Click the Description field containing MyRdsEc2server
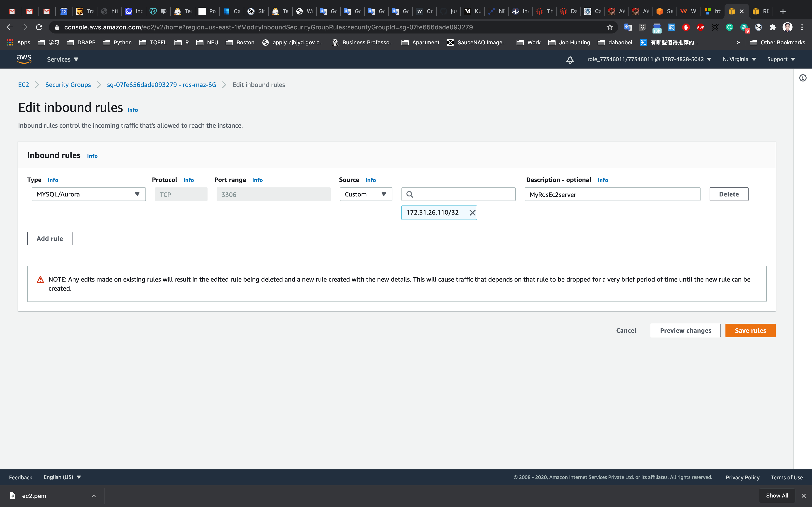This screenshot has height=507, width=812. 612,194
